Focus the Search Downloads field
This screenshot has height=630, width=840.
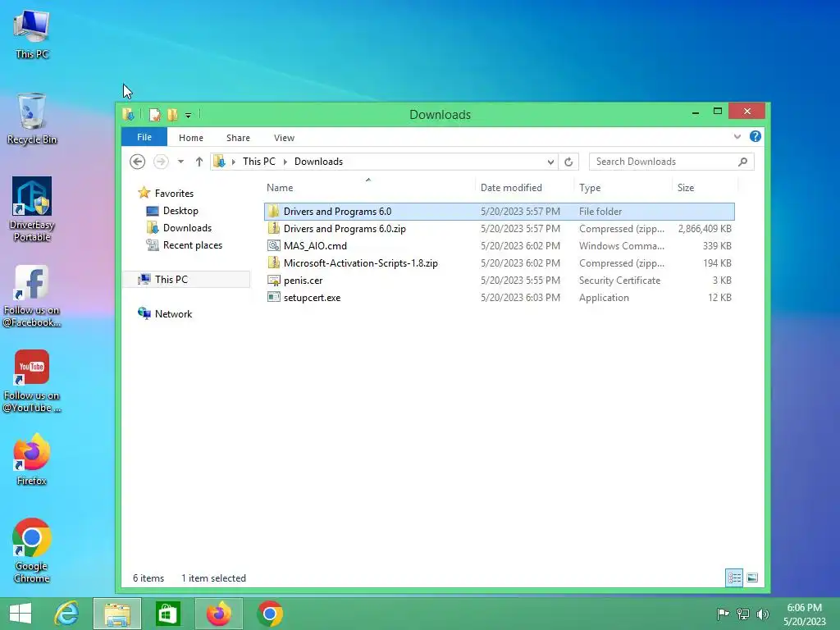671,162
